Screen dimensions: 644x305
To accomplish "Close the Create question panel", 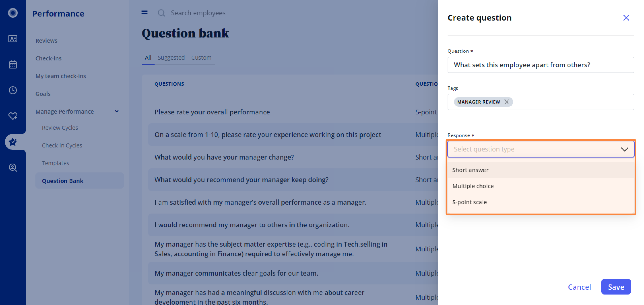I will pyautogui.click(x=626, y=18).
